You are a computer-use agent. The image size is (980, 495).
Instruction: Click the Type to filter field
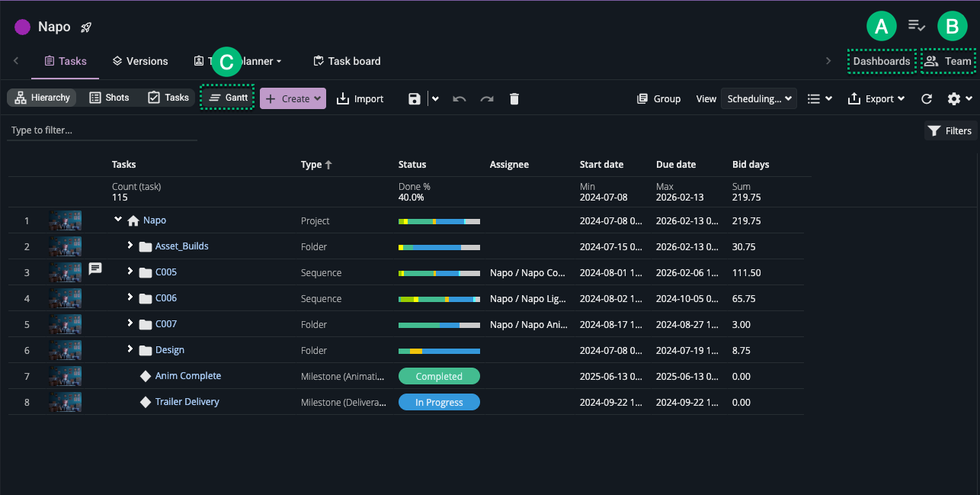pyautogui.click(x=102, y=130)
